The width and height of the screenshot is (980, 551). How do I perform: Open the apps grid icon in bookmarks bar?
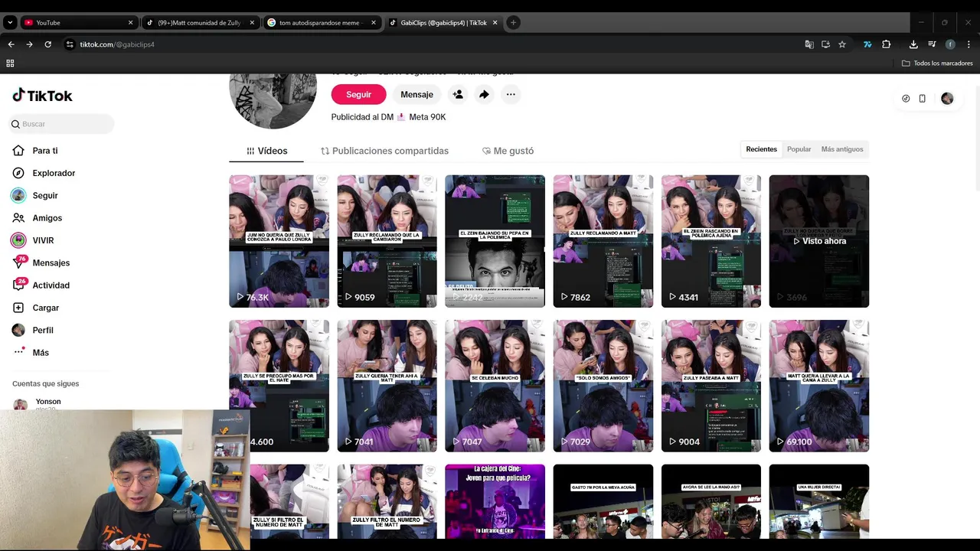click(x=10, y=64)
